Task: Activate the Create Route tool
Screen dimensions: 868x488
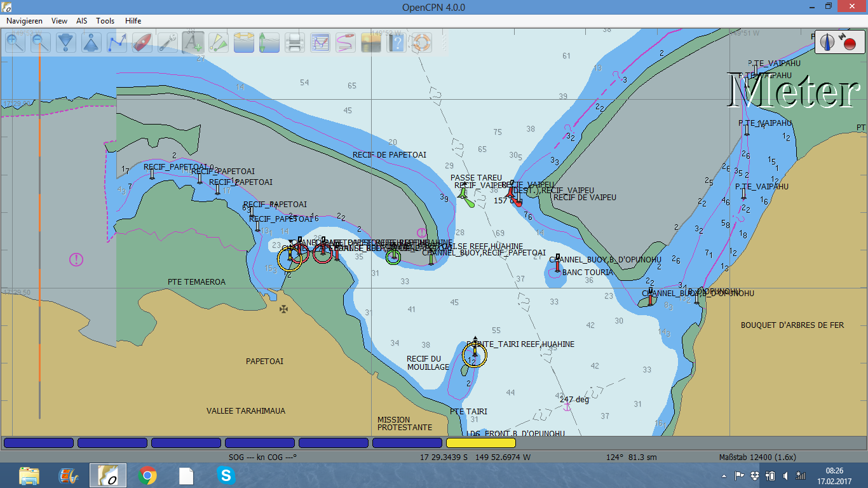Action: (116, 43)
